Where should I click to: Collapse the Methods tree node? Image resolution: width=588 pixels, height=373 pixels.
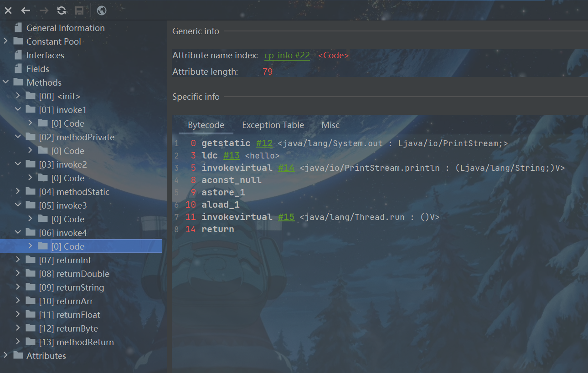(x=6, y=82)
